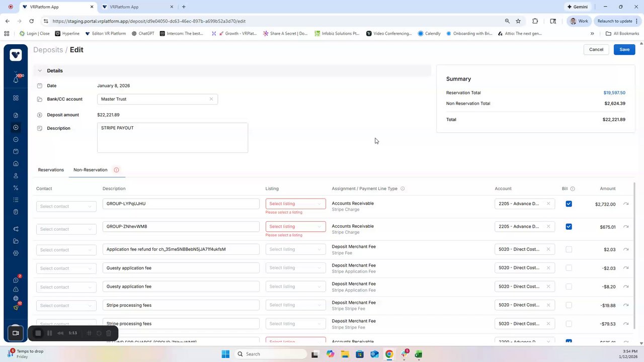Screen dimensions: 644x362
Task: Open a new browser tab
Action: coord(184,7)
